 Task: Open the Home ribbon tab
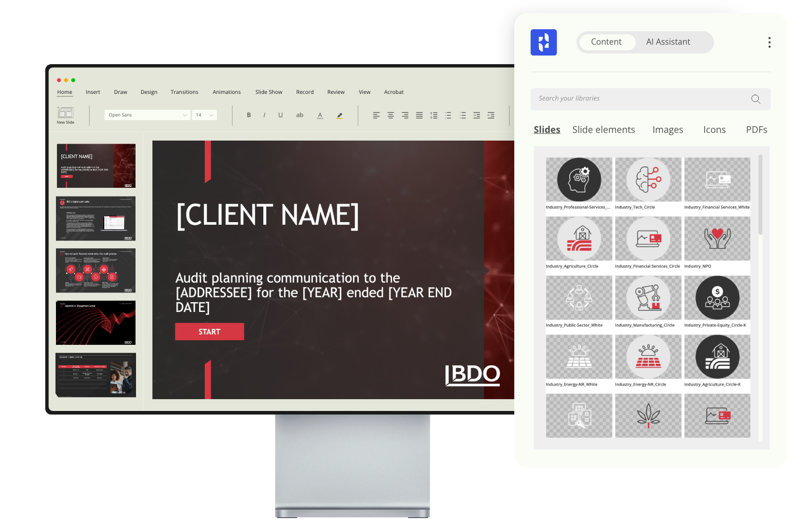[65, 92]
